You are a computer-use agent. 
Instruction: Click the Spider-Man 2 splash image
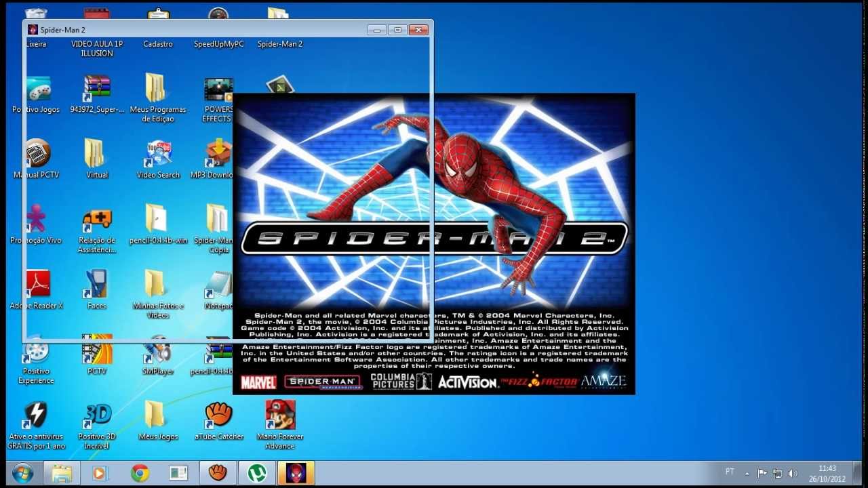(x=434, y=243)
